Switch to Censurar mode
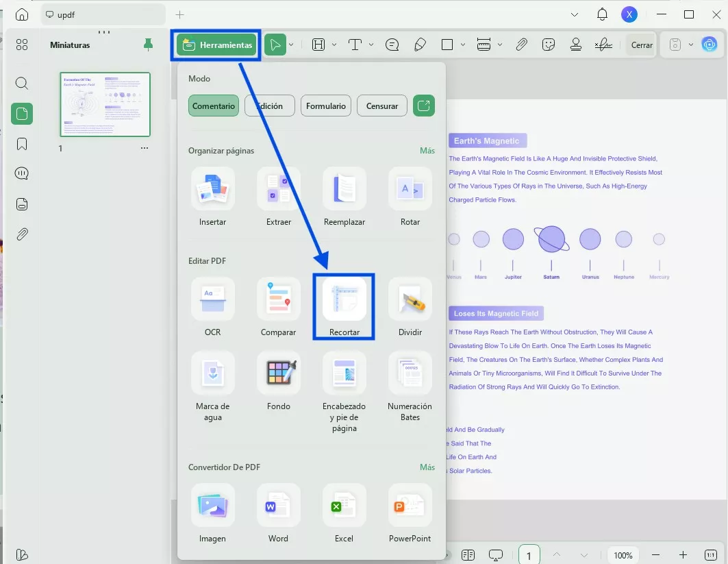This screenshot has height=564, width=728. point(382,106)
